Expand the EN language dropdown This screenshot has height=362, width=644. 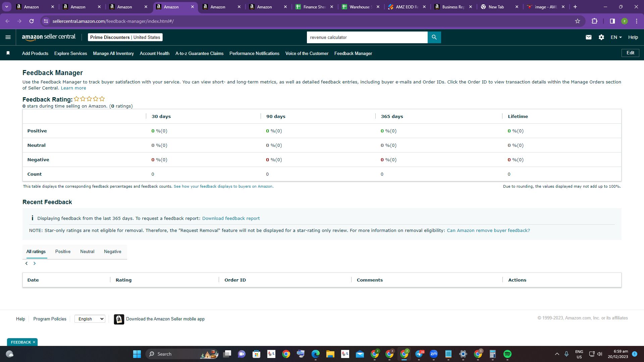pyautogui.click(x=616, y=37)
